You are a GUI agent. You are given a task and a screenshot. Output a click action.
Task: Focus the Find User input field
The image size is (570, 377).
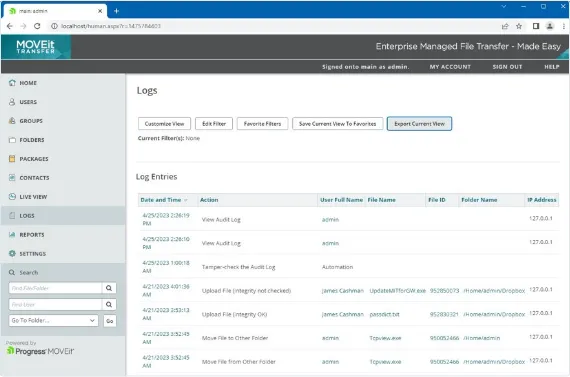[x=55, y=304]
